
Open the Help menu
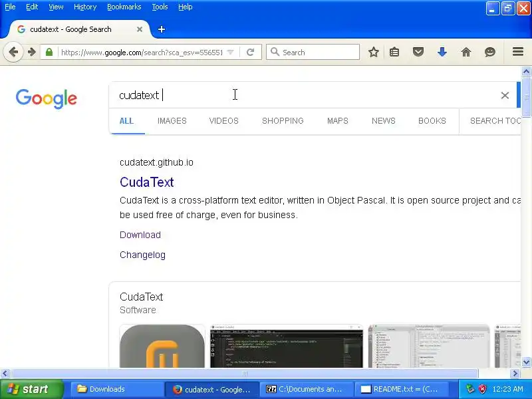pyautogui.click(x=186, y=7)
